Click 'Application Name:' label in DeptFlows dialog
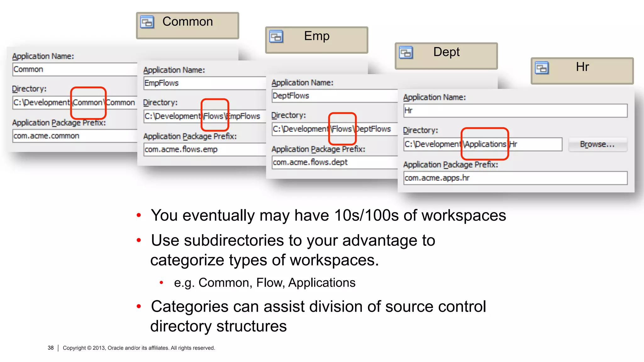 (x=302, y=83)
